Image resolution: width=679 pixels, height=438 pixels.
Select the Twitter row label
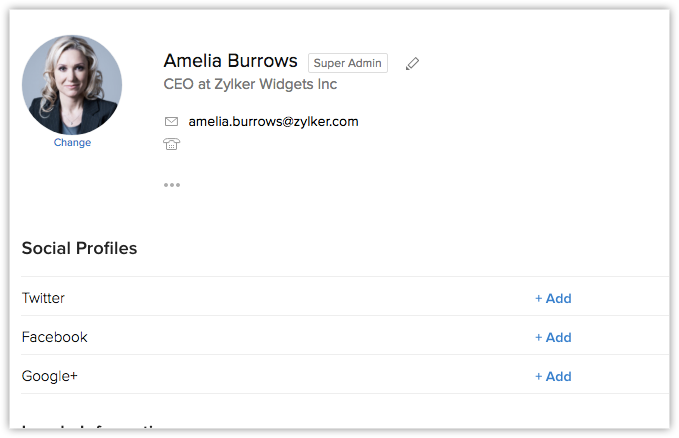[x=43, y=298]
